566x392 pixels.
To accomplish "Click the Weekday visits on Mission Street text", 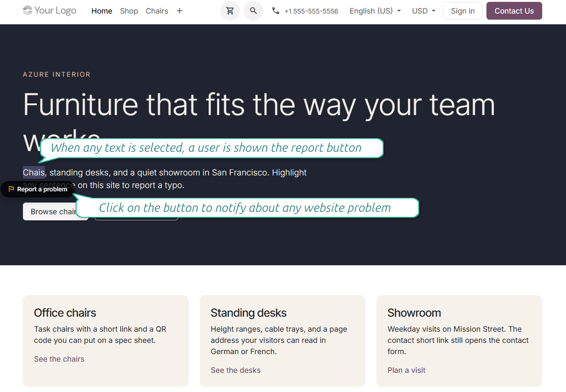I will pyautogui.click(x=458, y=340).
